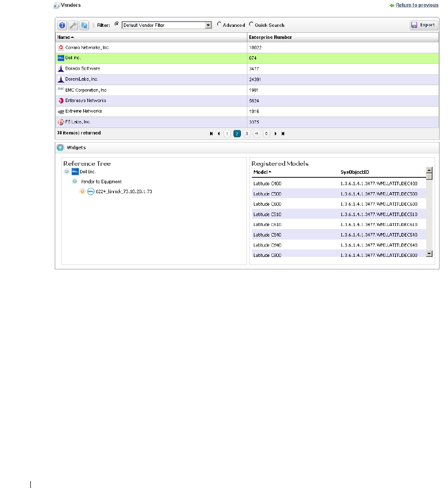The image size is (448, 488).
Task: Click enterprise number 18022
Action: click(x=255, y=48)
